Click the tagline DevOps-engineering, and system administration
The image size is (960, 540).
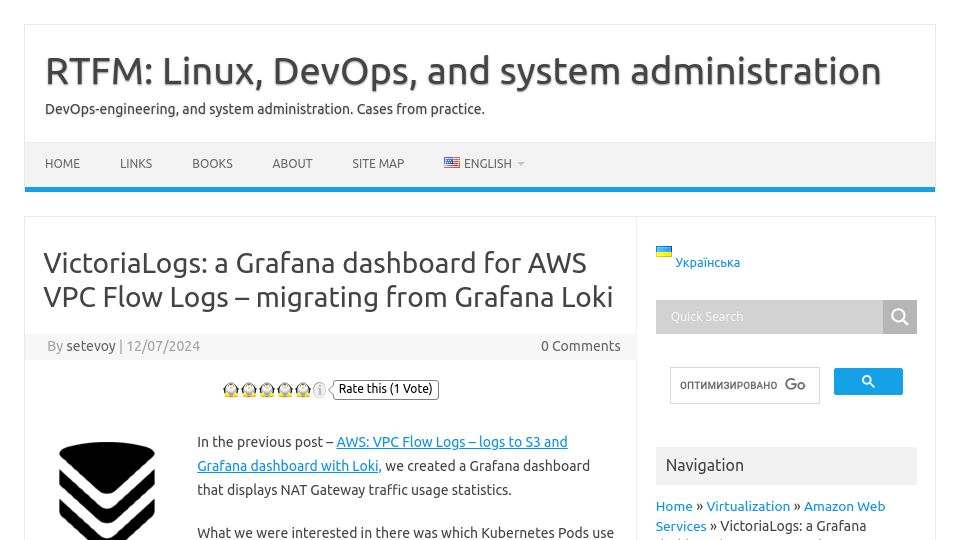point(264,109)
